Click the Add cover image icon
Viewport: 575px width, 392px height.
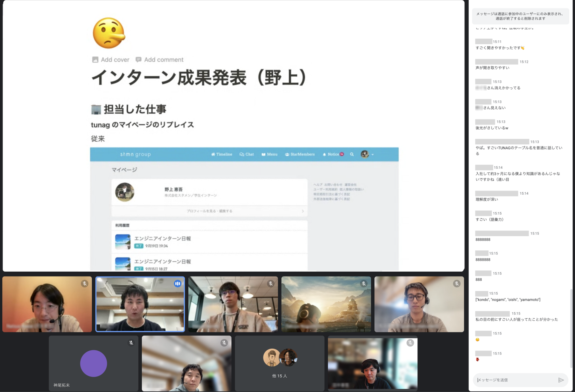pos(95,60)
